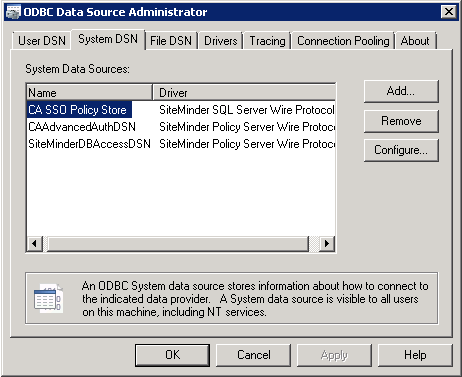462x377 pixels.
Task: Click right arrow of horizontal scrollbar
Action: 327,244
